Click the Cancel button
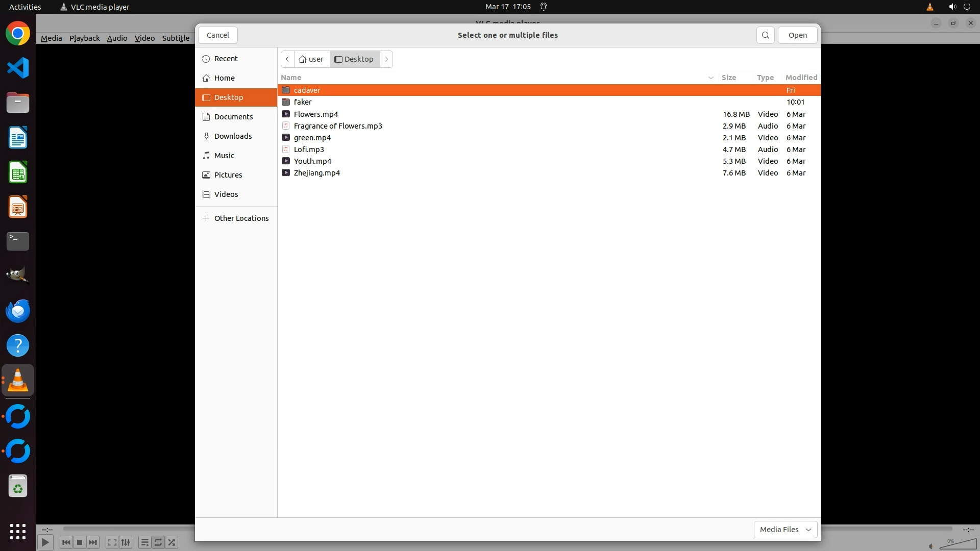Viewport: 980px width, 551px height. tap(218, 35)
